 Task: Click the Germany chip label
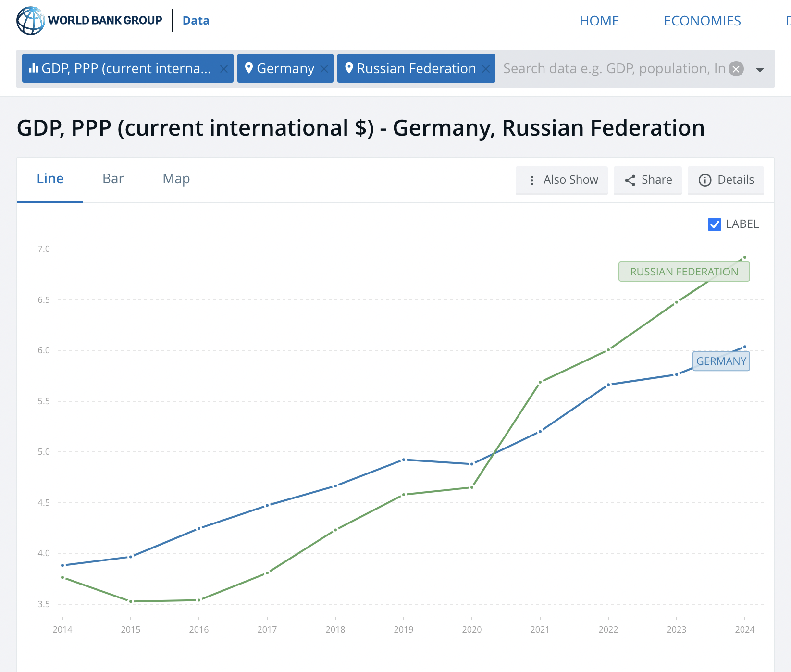285,68
